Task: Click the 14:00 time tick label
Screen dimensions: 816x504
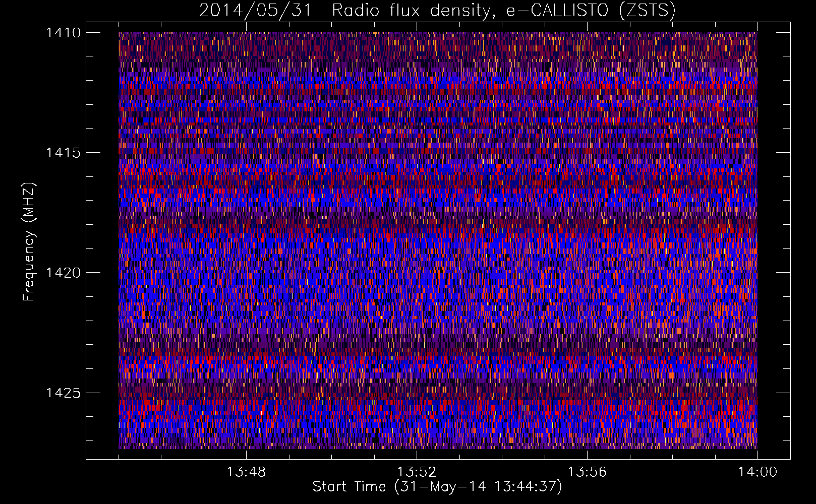Action: click(x=757, y=472)
